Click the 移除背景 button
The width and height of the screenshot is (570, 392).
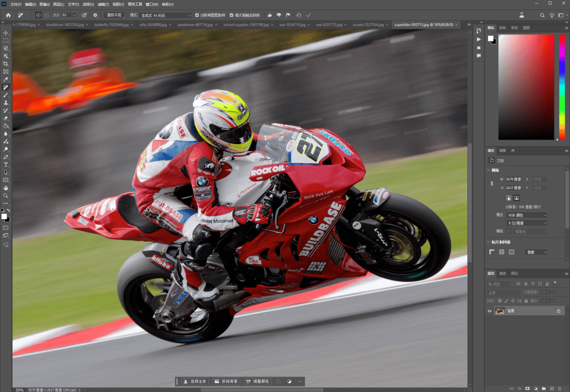tap(225, 381)
